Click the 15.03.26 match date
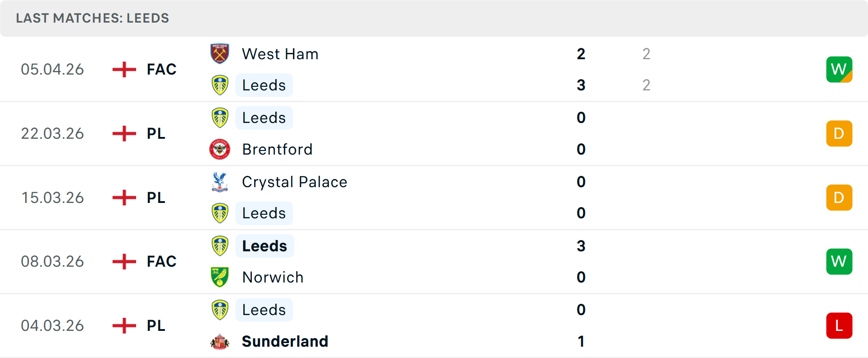 coord(52,198)
